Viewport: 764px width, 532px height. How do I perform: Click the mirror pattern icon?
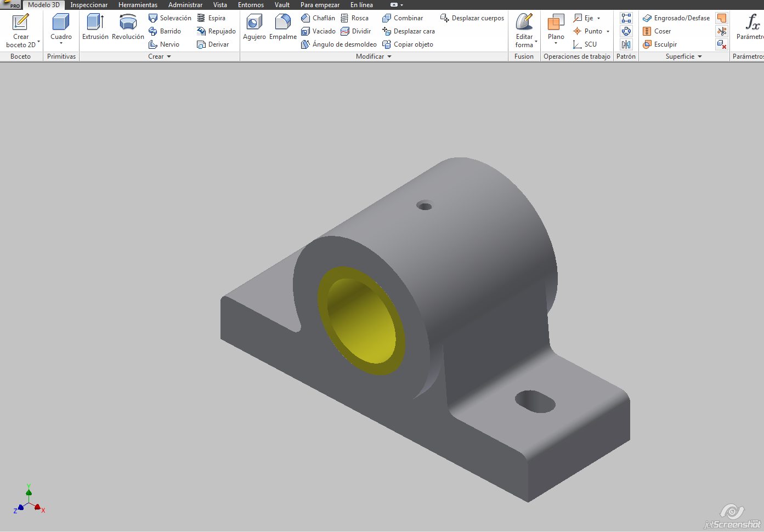[626, 44]
